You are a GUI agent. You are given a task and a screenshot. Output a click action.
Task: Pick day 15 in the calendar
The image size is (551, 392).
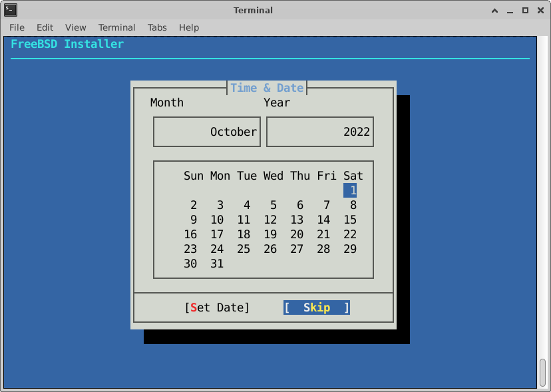pos(350,220)
